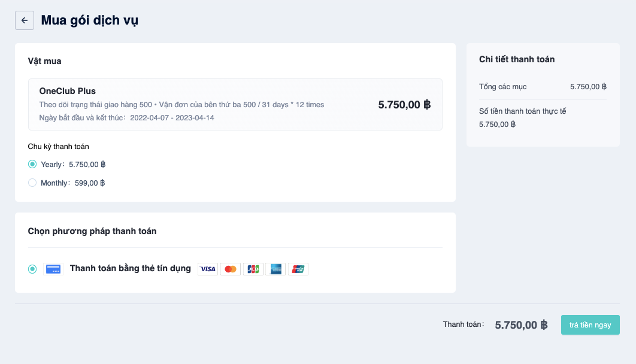
Task: Click the OneClub Plus price 5.750,00 ฿
Action: [x=404, y=105]
